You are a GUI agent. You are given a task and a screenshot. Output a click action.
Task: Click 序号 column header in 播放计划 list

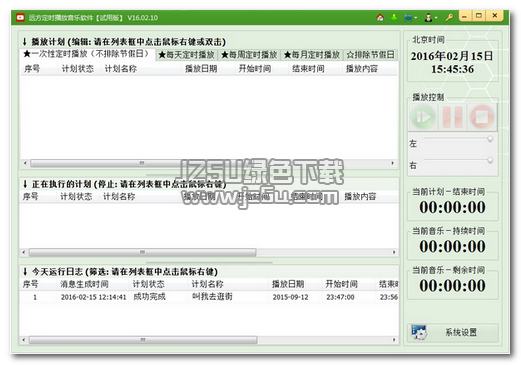[32, 69]
